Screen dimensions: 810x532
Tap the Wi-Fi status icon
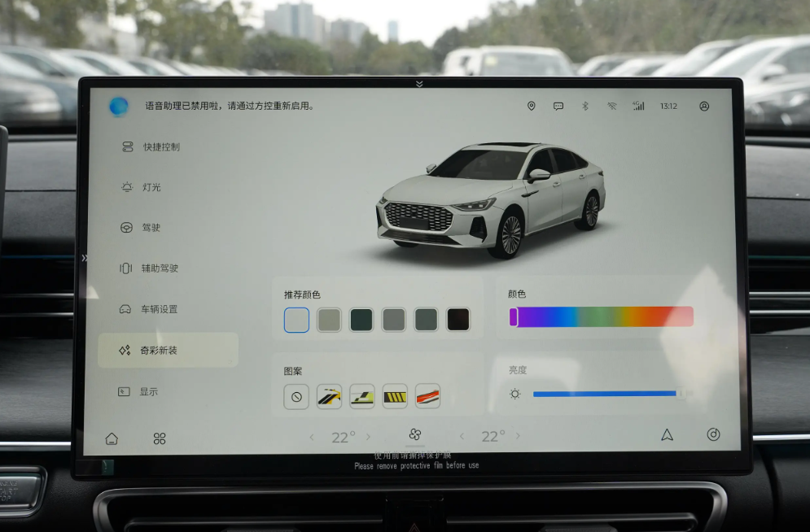[x=611, y=107]
